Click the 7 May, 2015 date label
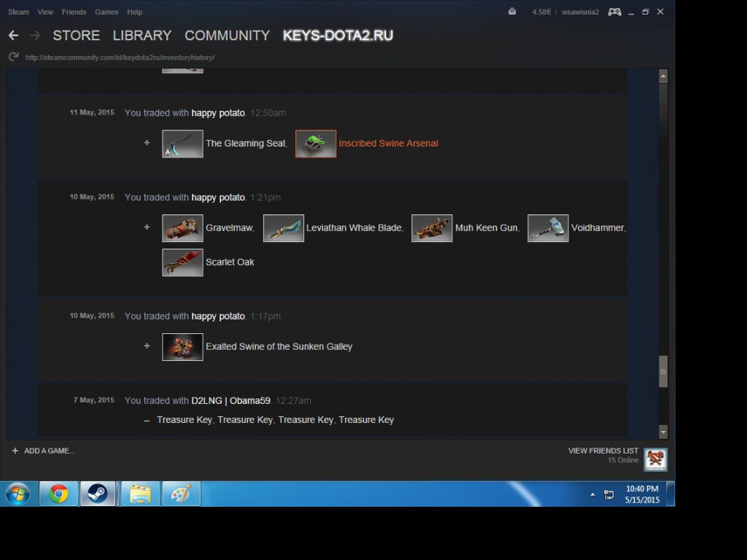 [94, 400]
